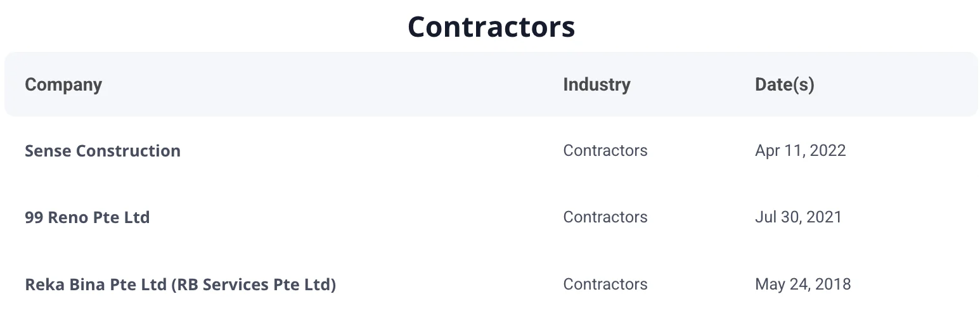Select the Contractors industry cell for Reka Bina
The width and height of the screenshot is (980, 320).
(x=605, y=285)
